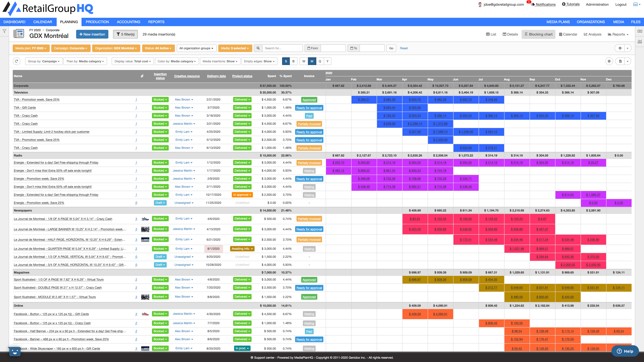The image size is (644, 362).
Task: Open thumbnail for LARGE BANNER Promotion week
Action: click(x=145, y=229)
